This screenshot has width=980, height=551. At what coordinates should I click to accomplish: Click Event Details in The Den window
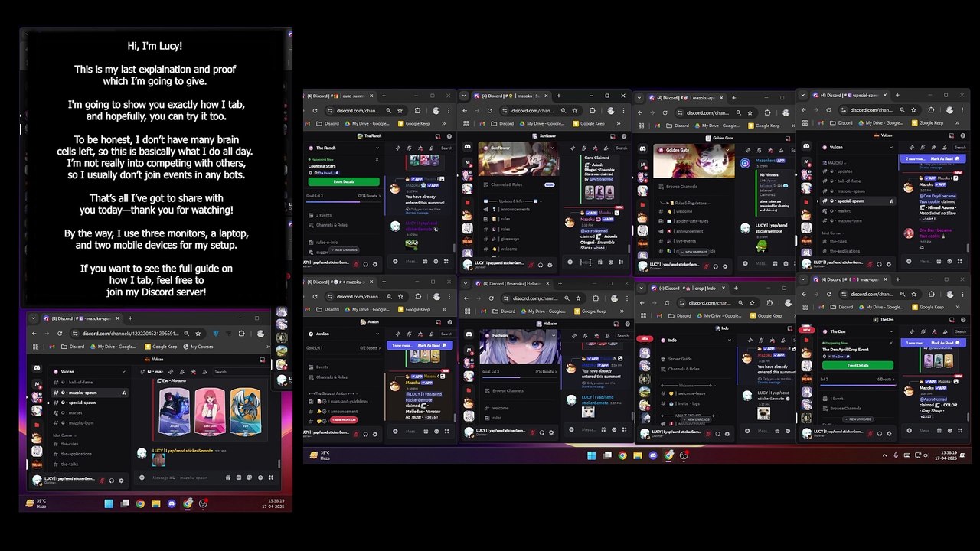coord(857,366)
